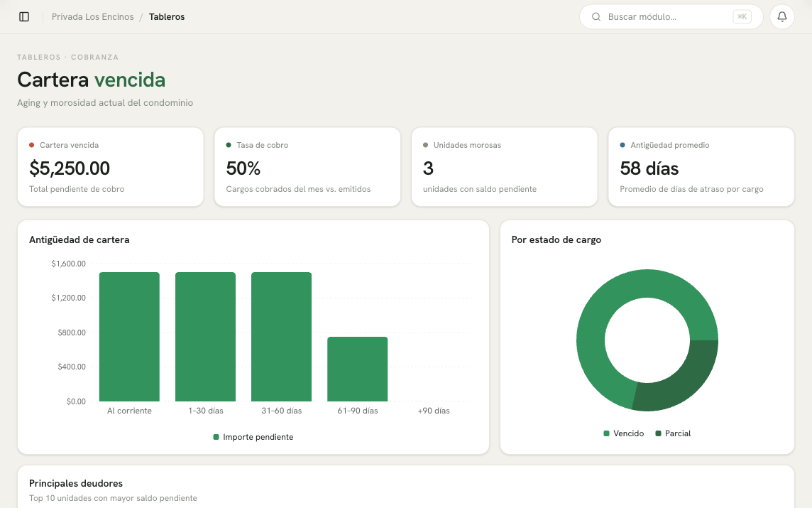Click the +90 días axis label
812x508 pixels.
point(434,411)
